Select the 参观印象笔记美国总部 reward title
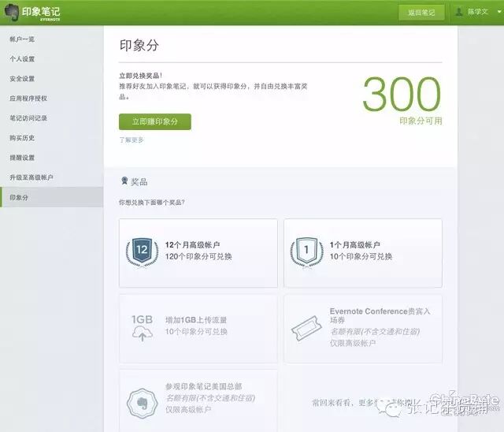The image size is (504, 432). coord(203,386)
